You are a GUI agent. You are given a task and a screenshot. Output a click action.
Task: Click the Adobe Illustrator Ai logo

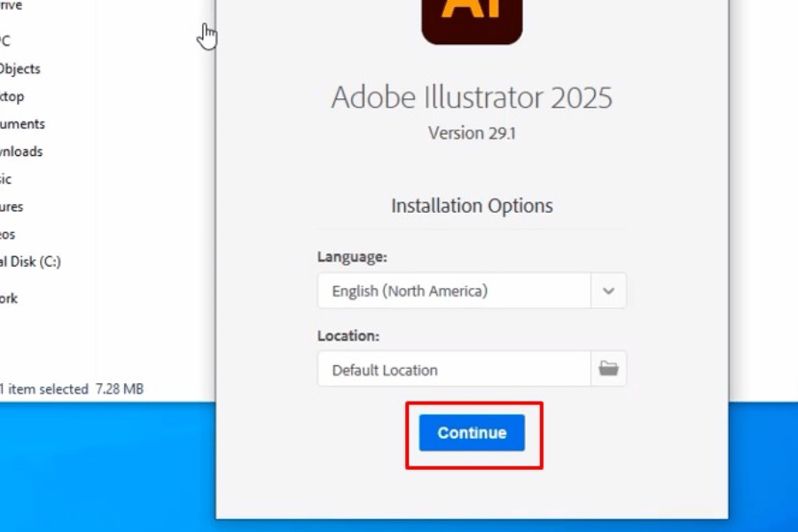(472, 16)
